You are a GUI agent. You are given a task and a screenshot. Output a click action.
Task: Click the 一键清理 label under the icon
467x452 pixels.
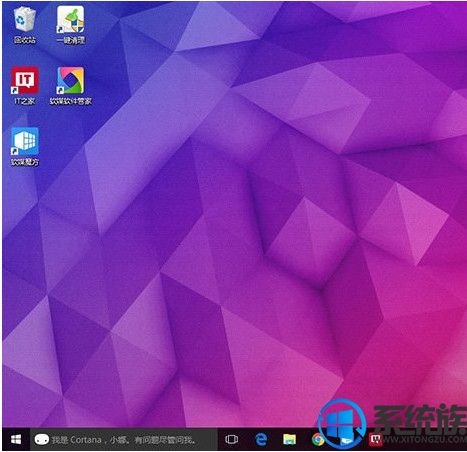(70, 40)
